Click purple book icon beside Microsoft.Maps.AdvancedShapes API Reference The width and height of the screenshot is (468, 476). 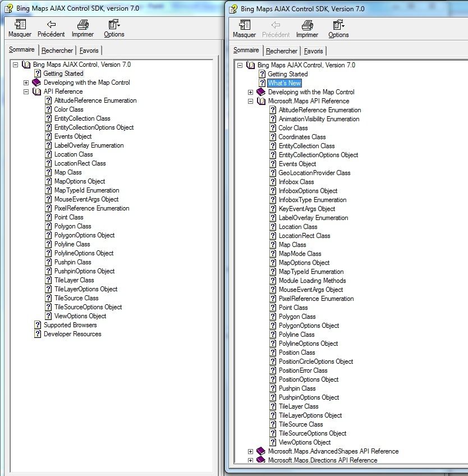coord(261,451)
